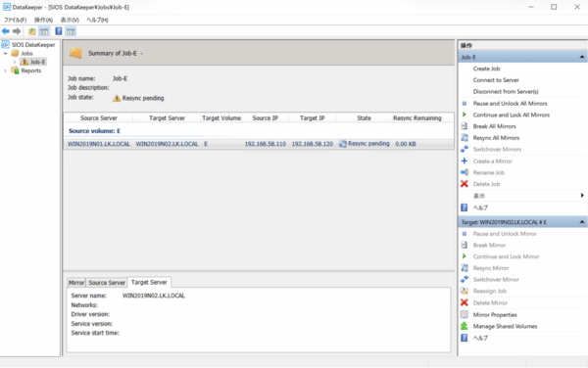588x368 pixels.
Task: Open the 操作(A) menu
Action: (43, 20)
